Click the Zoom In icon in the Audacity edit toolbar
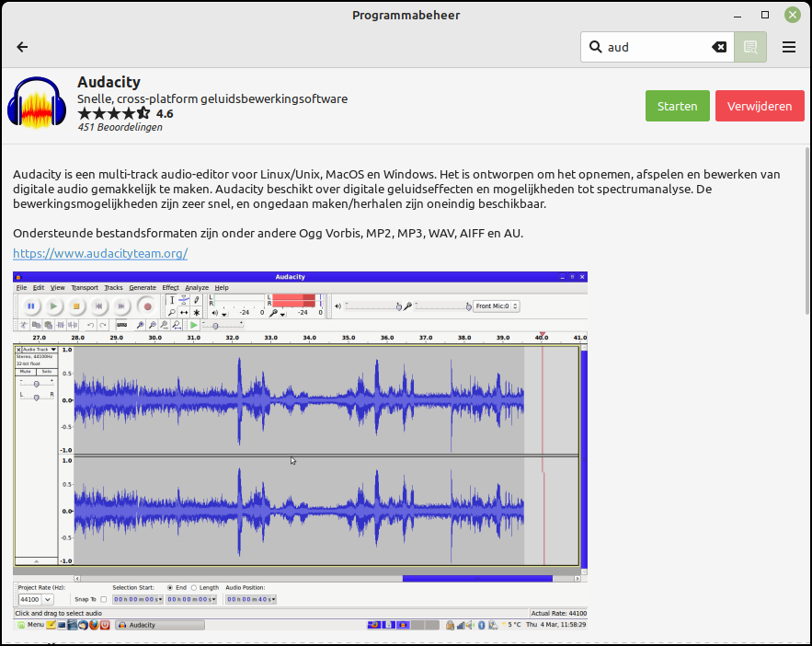This screenshot has width=812, height=646. 140,325
